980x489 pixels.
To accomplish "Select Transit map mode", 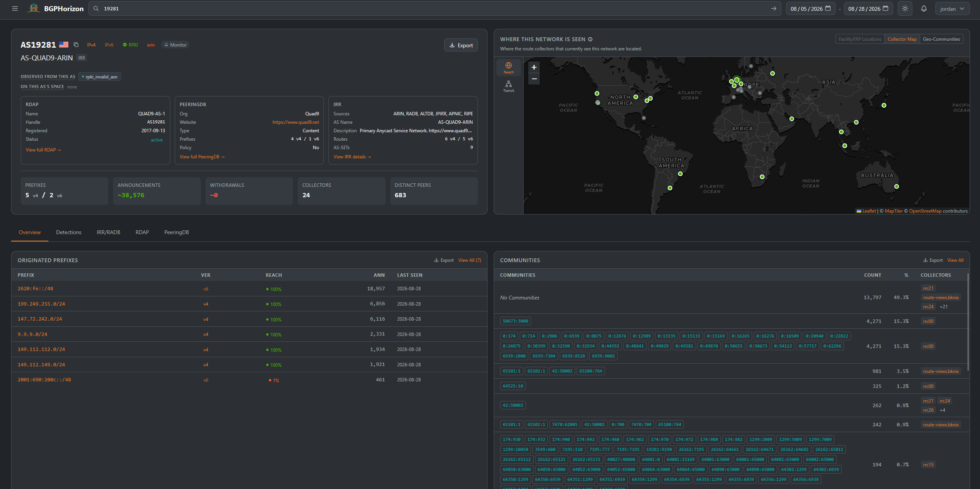I will tap(509, 86).
